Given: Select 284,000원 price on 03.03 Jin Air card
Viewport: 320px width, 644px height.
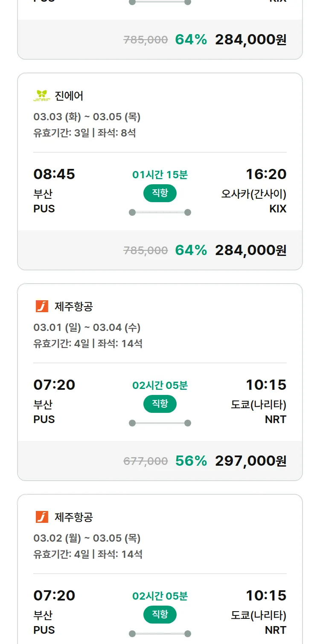Looking at the screenshot, I should pyautogui.click(x=250, y=250).
